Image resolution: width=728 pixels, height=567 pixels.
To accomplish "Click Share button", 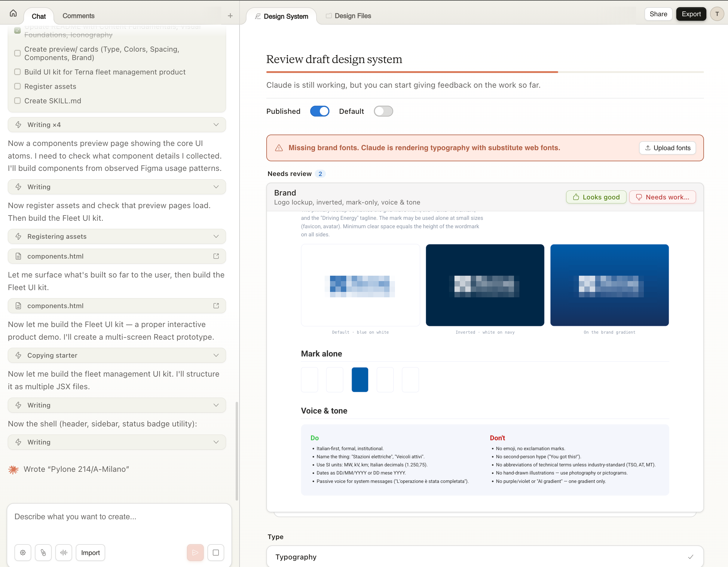I will tap(658, 14).
